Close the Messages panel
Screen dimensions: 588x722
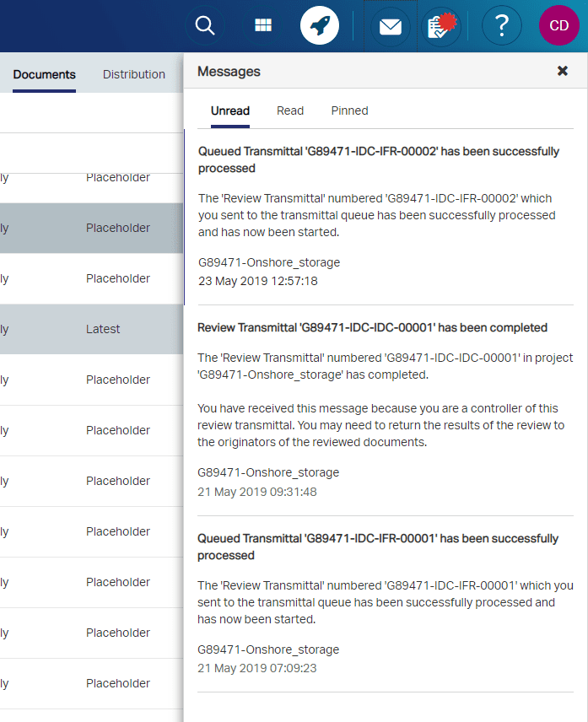(x=562, y=71)
